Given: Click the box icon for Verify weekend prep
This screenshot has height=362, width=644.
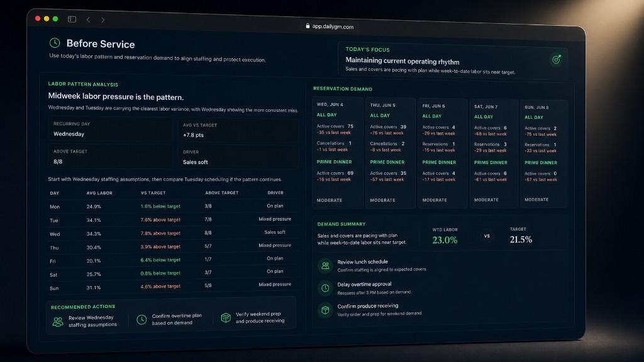Looking at the screenshot, I should (226, 317).
